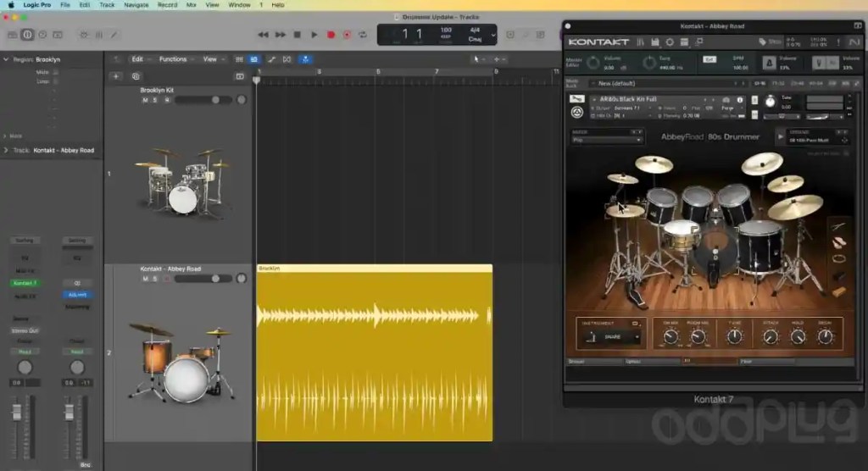Select the Kontakt Abbey Road track drum icon
The width and height of the screenshot is (868, 471).
tap(181, 362)
